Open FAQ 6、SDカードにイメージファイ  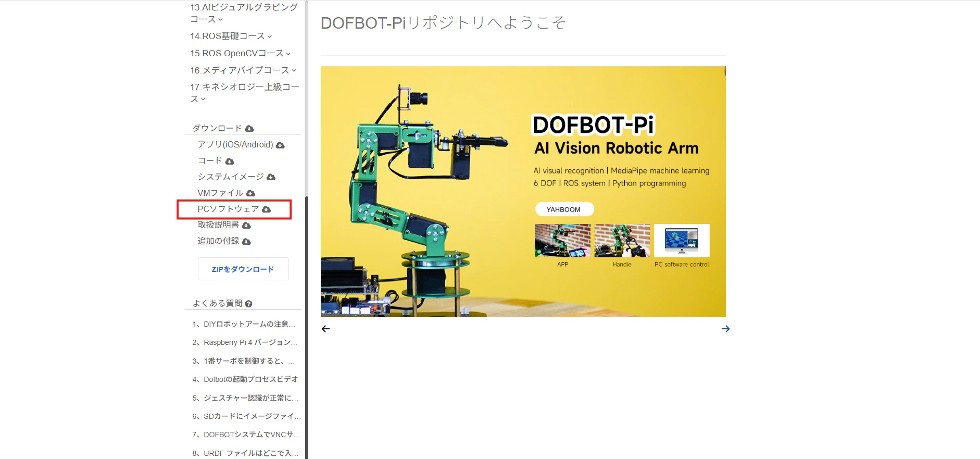(246, 416)
